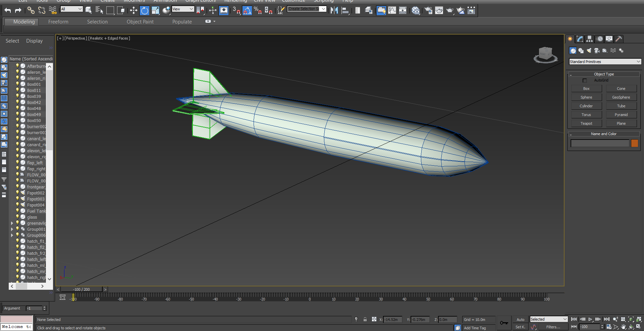Toggle Window/Crossing selection mode
This screenshot has height=331, width=644.
point(121,10)
